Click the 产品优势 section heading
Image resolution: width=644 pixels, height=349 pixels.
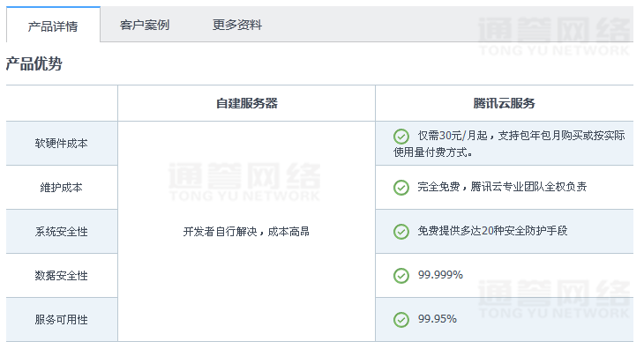pos(34,63)
